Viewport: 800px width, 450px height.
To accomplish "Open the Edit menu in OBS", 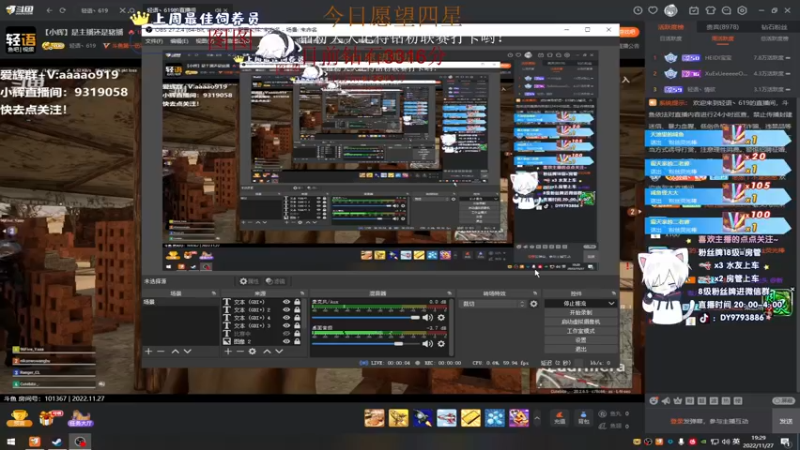I will pyautogui.click(x=179, y=41).
